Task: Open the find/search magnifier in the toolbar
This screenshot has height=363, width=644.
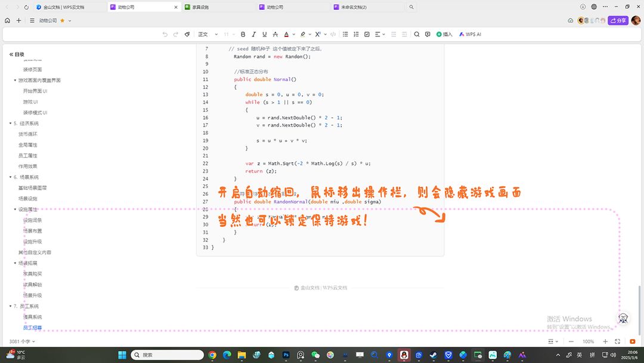Action: (x=417, y=34)
